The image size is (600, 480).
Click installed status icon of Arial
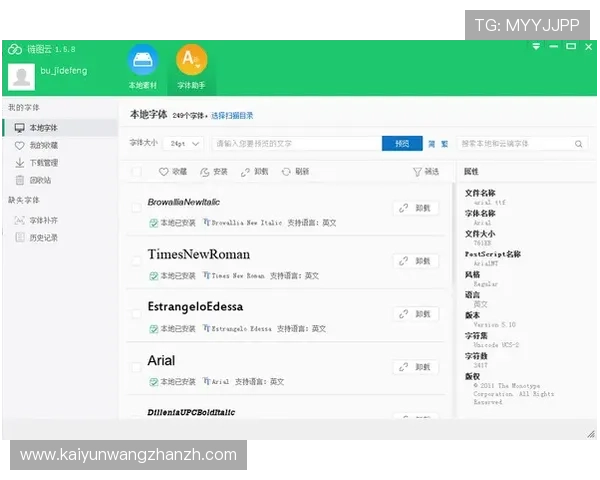153,382
